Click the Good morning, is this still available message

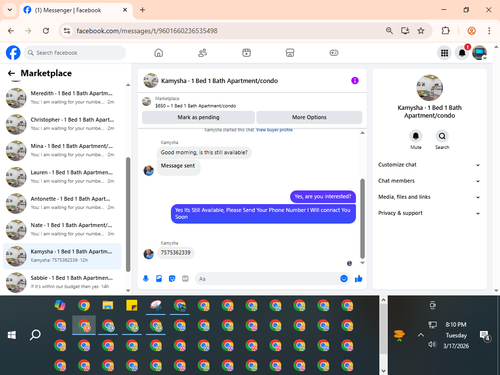coord(204,153)
